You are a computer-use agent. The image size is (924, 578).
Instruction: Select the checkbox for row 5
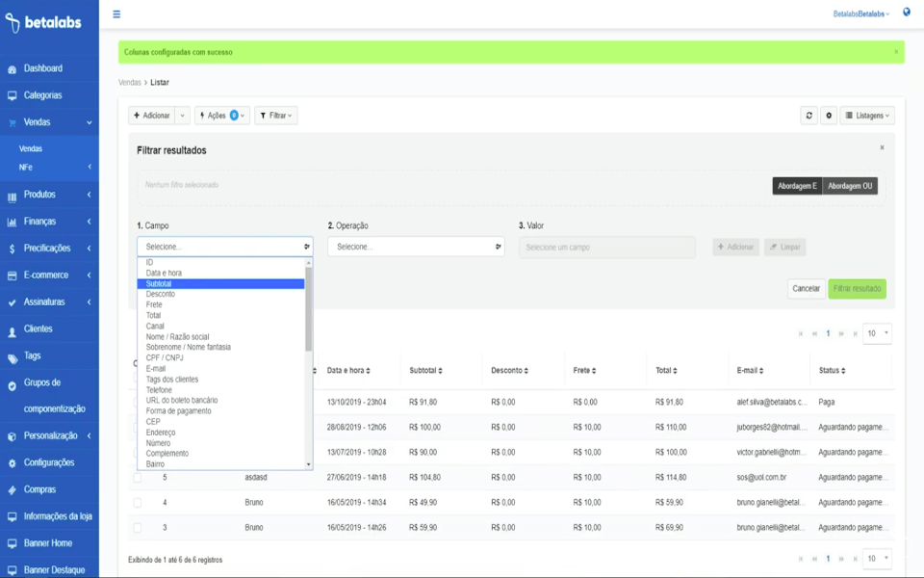click(x=138, y=478)
